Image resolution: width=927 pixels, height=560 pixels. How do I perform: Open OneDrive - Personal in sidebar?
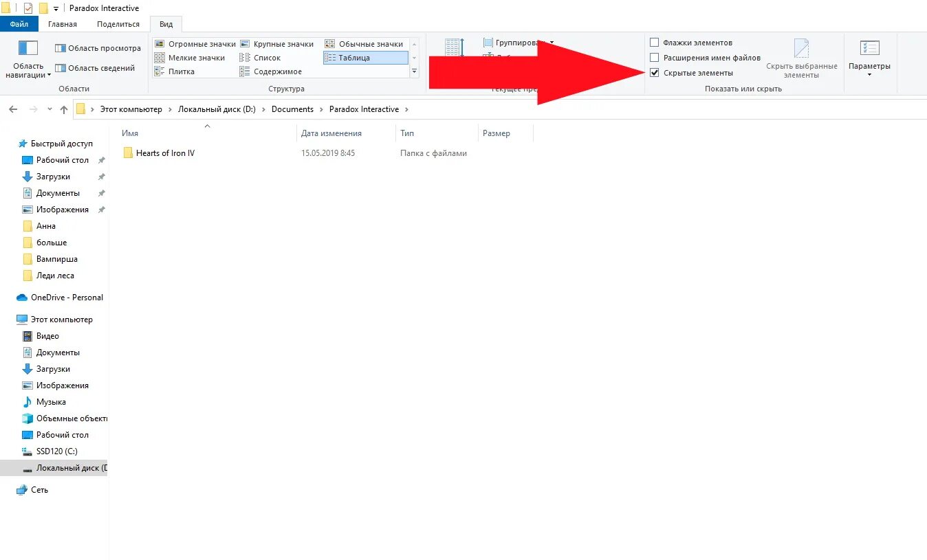[61, 298]
